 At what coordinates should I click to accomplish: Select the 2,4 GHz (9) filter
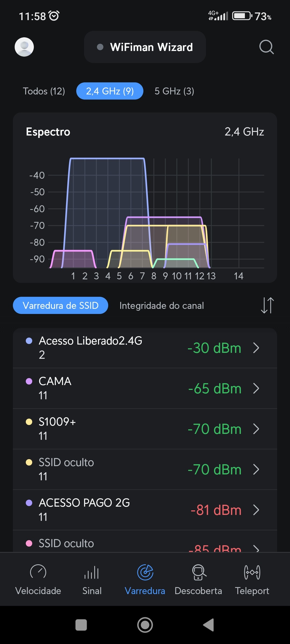click(110, 91)
